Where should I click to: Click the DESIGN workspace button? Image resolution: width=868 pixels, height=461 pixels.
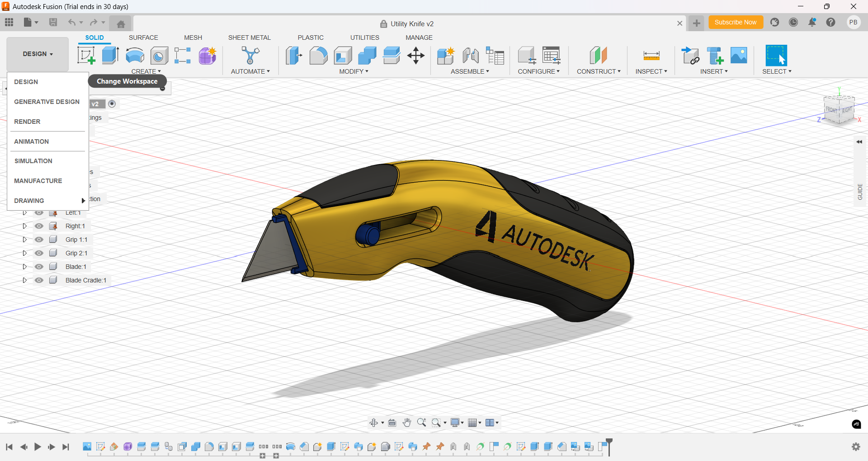click(38, 54)
